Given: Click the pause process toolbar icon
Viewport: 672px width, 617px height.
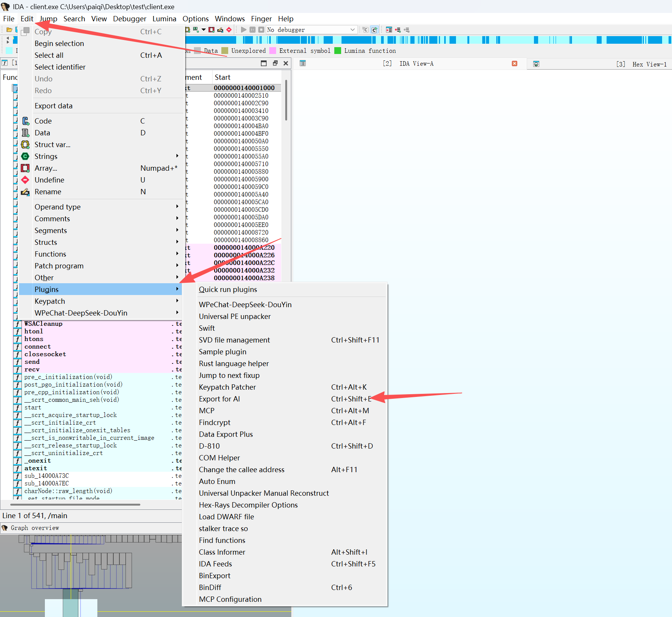Looking at the screenshot, I should coord(253,30).
